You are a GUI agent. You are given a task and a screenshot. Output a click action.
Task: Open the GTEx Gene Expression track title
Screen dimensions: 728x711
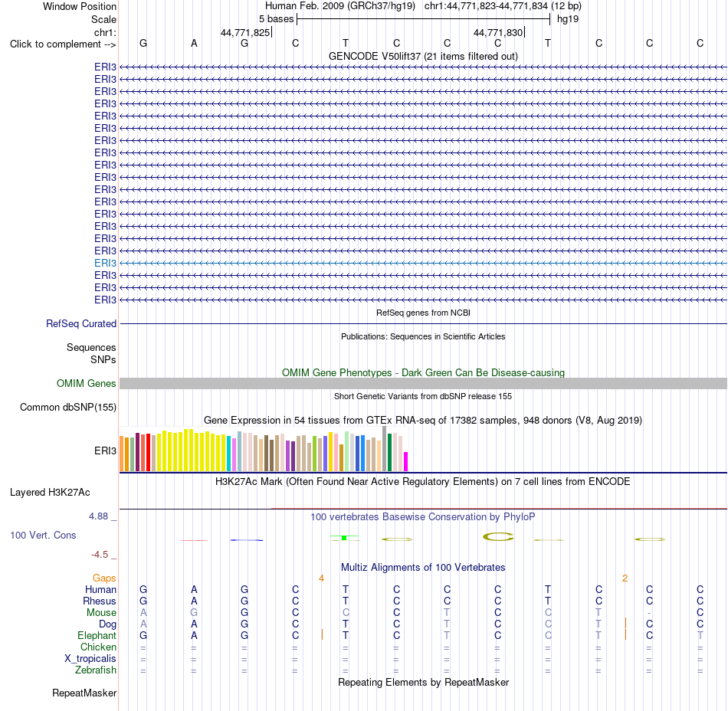423,420
